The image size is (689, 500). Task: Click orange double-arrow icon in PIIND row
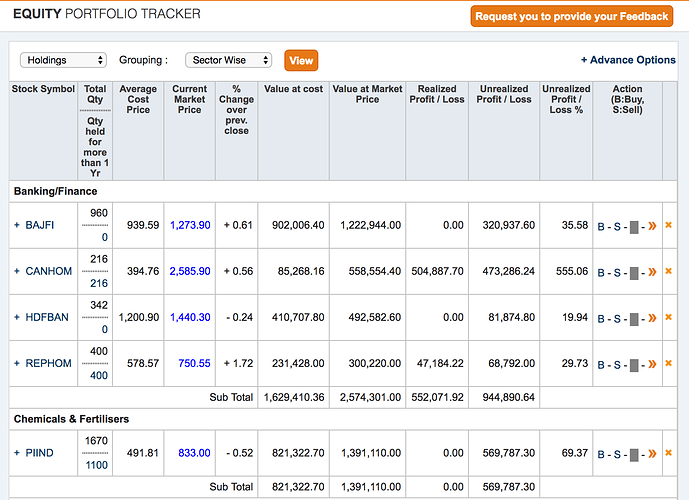point(652,454)
